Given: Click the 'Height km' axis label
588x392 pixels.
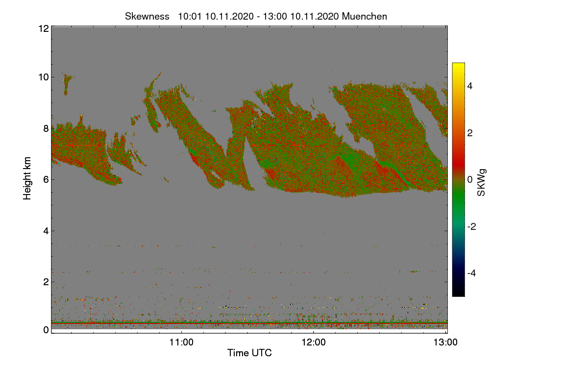Looking at the screenshot, I should pyautogui.click(x=27, y=178).
